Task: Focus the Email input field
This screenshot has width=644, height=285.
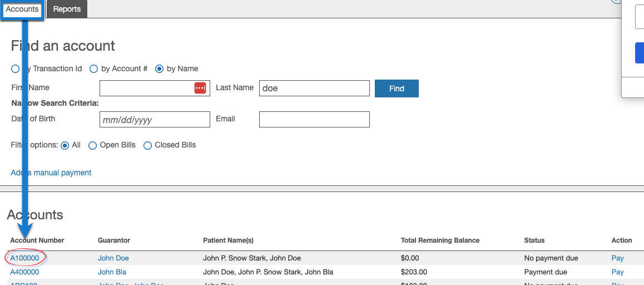Action: coord(314,120)
